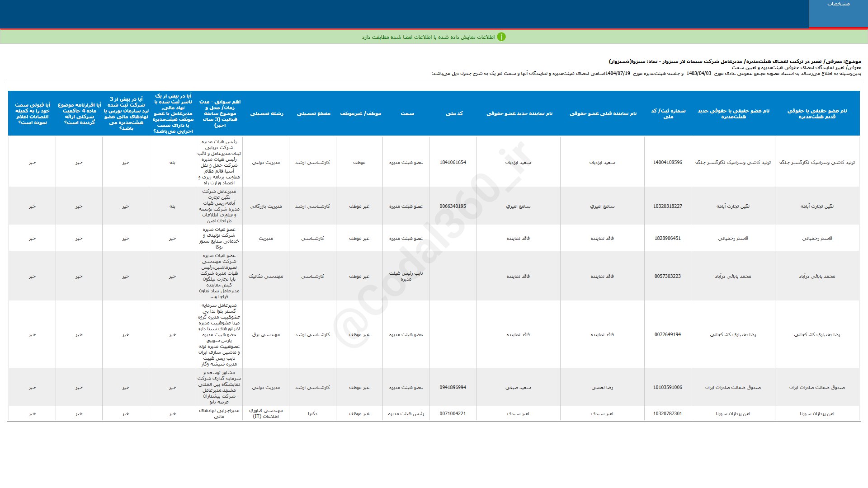This screenshot has width=868, height=488.
Task: Click the green signature-match notification text
Action: tap(428, 37)
